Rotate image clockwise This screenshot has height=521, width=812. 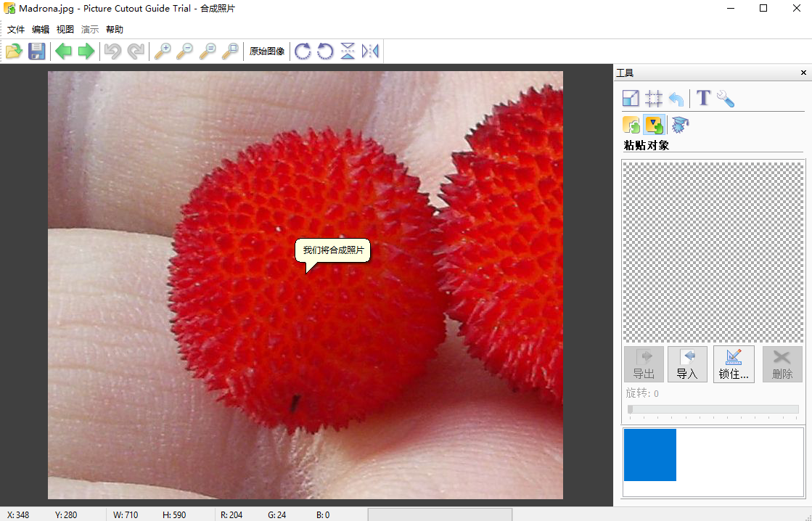point(303,51)
